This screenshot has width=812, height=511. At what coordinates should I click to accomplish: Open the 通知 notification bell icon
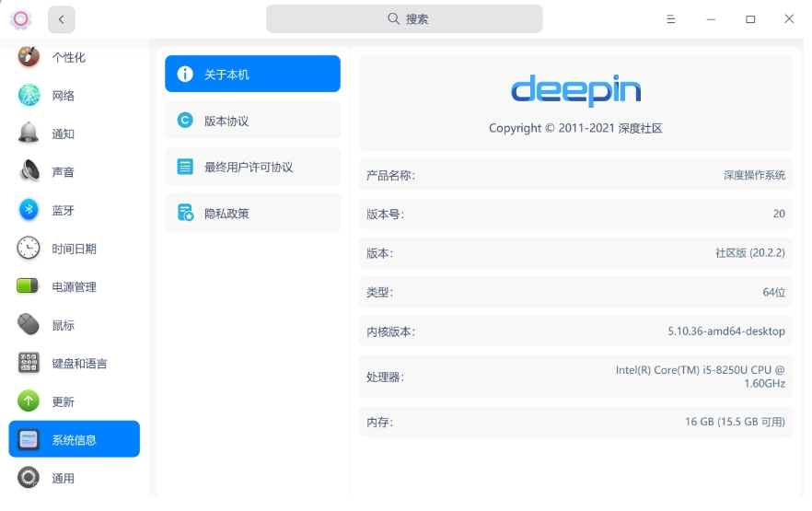tap(29, 134)
